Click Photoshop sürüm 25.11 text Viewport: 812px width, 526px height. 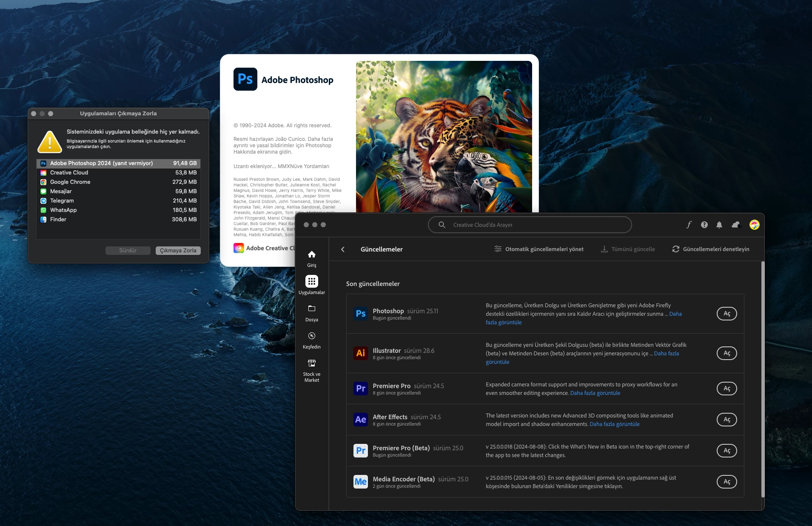point(405,311)
